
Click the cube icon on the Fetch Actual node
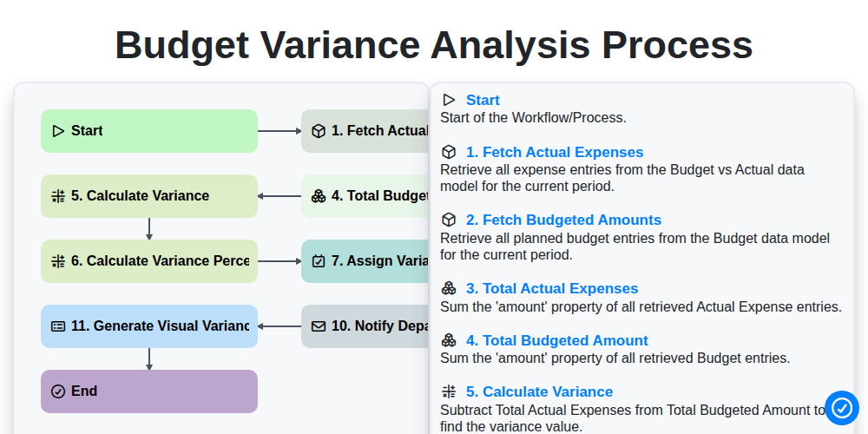319,131
